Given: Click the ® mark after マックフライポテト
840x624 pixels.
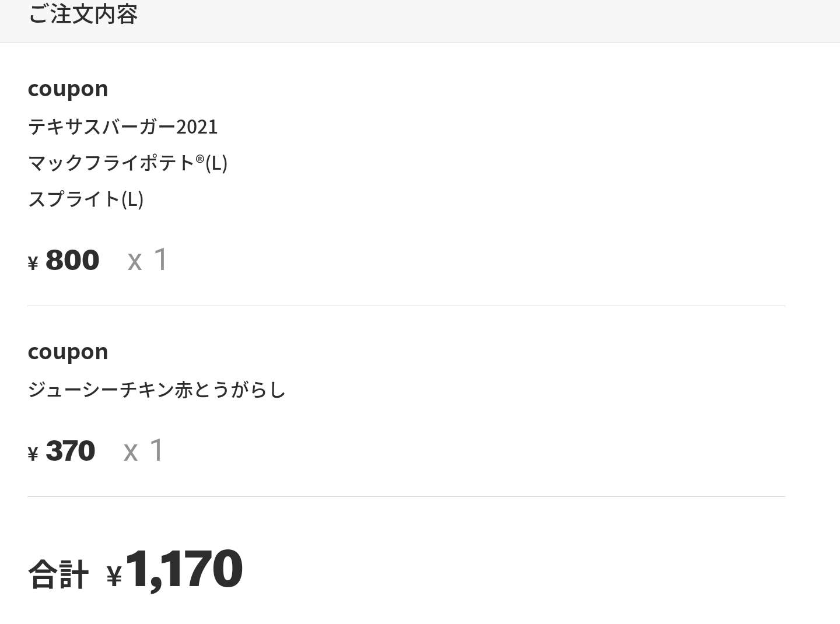Looking at the screenshot, I should coord(200,158).
